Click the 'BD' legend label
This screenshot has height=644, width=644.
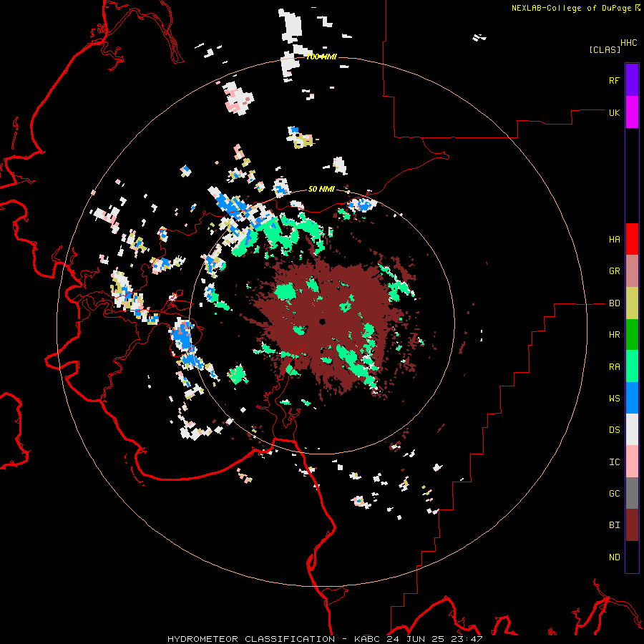click(x=614, y=303)
